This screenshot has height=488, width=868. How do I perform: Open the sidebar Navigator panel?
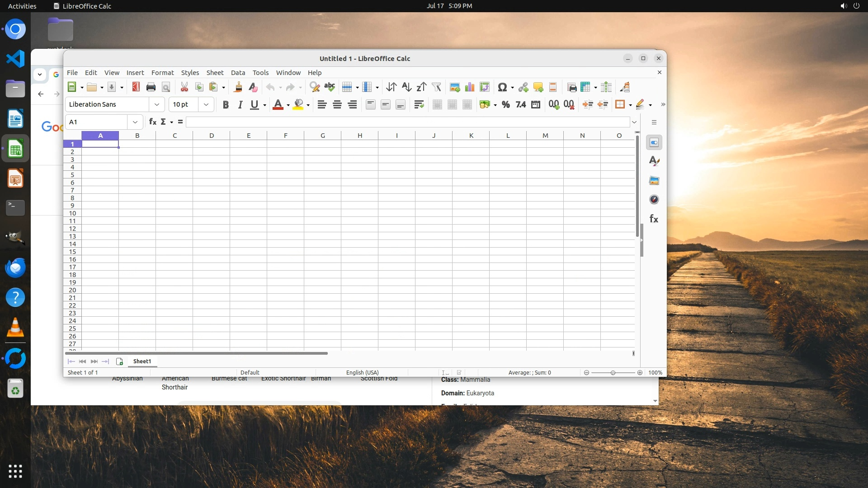click(x=654, y=200)
